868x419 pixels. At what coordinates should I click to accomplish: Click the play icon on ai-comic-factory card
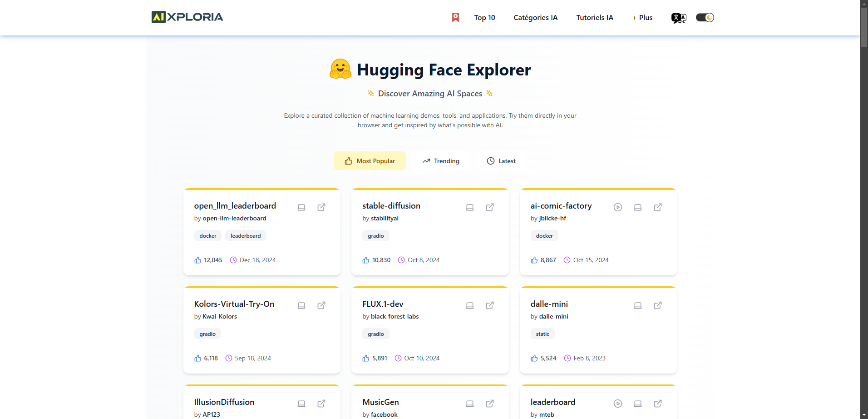tap(618, 207)
